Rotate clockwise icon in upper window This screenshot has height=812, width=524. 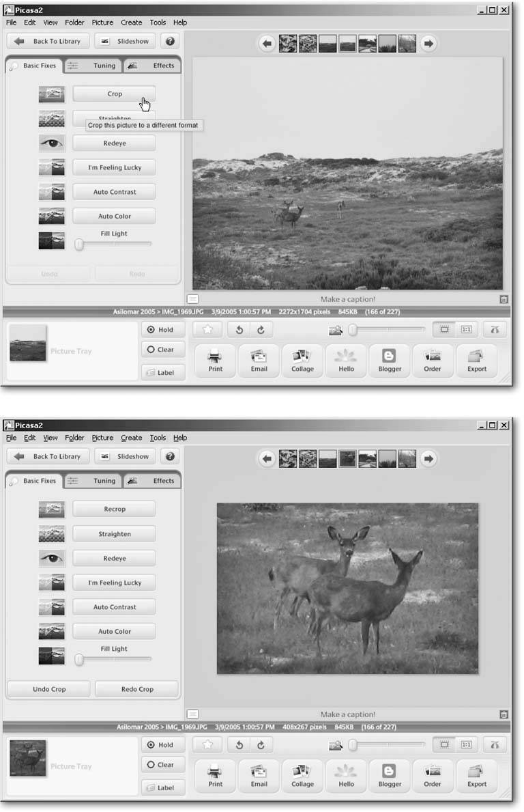[x=261, y=329]
